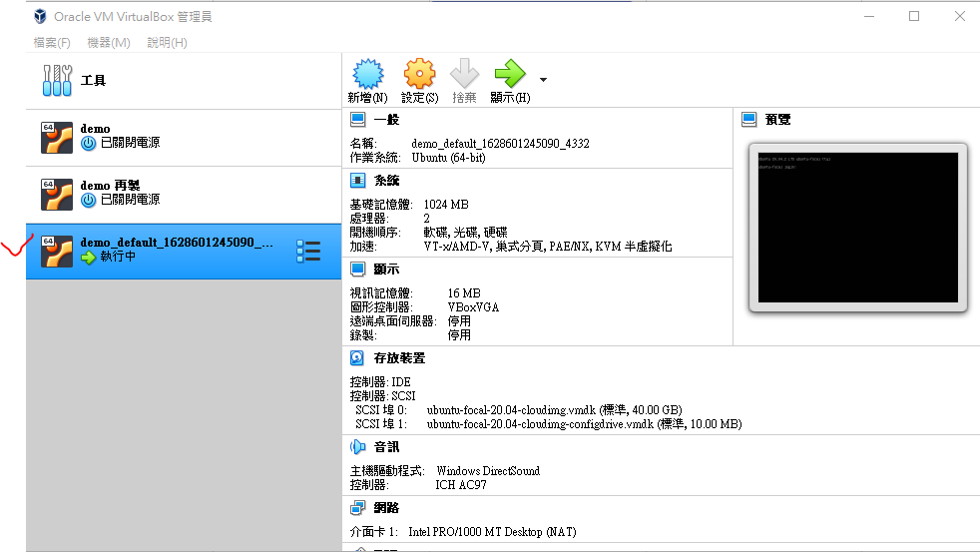Click '控制器: IDE' storage controller line

pyautogui.click(x=380, y=382)
